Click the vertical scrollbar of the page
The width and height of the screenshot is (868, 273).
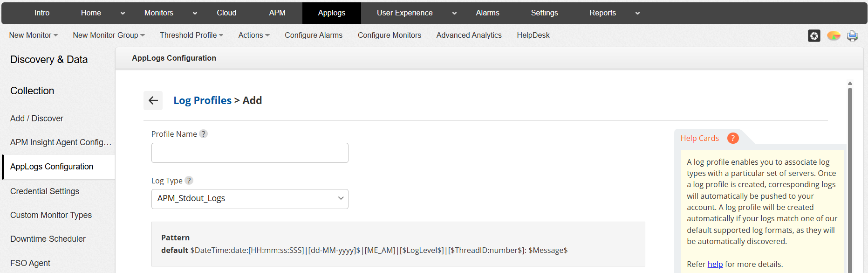pyautogui.click(x=850, y=180)
